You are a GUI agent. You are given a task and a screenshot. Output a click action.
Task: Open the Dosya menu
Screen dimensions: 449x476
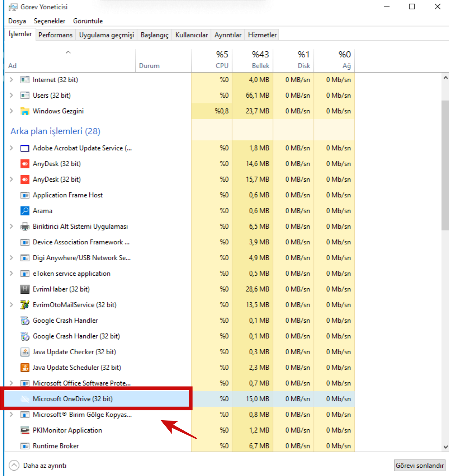pyautogui.click(x=17, y=21)
